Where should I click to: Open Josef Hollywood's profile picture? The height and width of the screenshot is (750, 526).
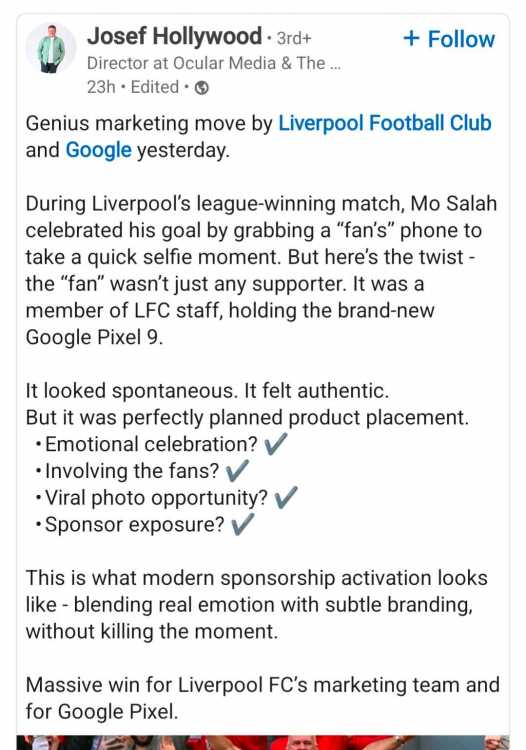(51, 48)
